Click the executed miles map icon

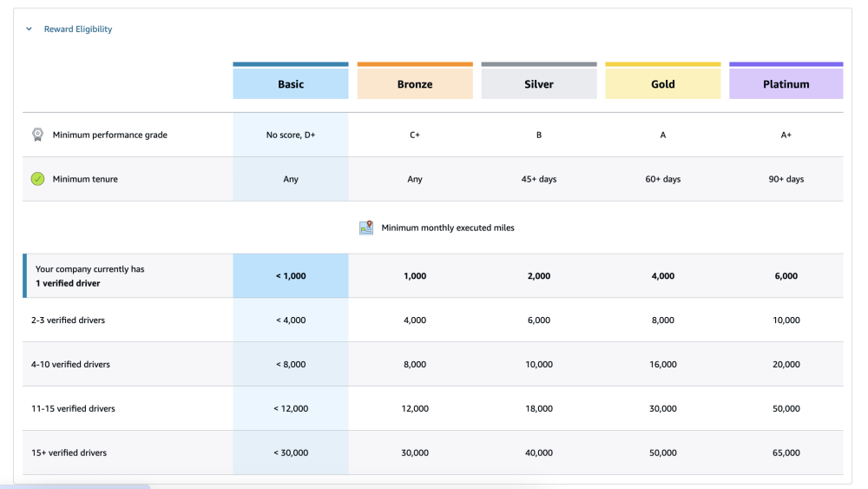(366, 228)
